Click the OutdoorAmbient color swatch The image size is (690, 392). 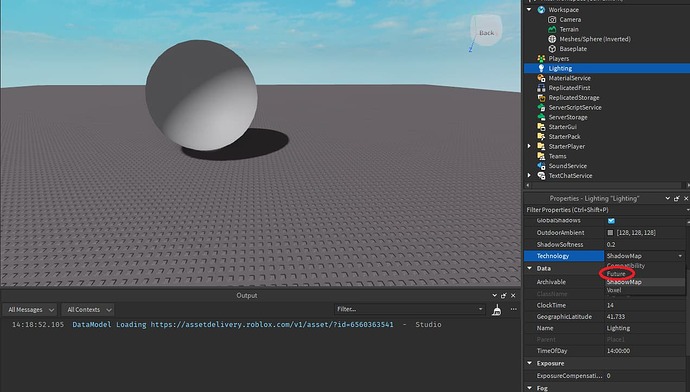(610, 233)
